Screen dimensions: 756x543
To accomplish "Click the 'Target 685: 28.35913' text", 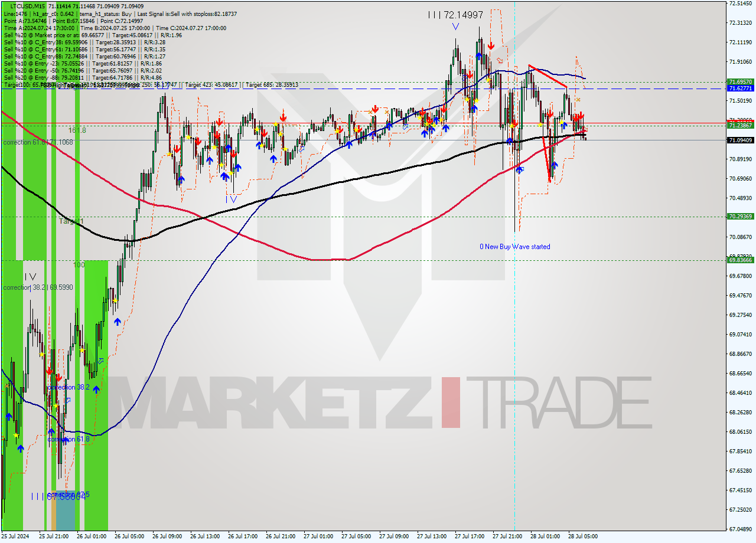I will 272,85.
